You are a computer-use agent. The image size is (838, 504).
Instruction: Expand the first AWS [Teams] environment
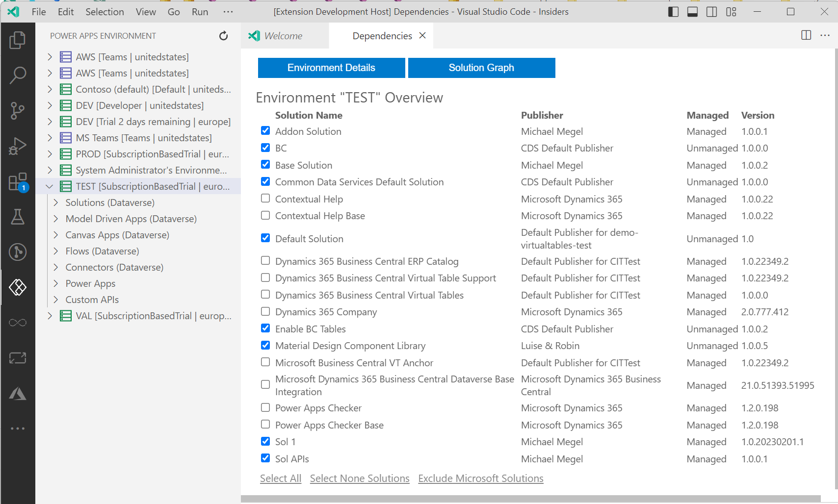[x=50, y=57]
